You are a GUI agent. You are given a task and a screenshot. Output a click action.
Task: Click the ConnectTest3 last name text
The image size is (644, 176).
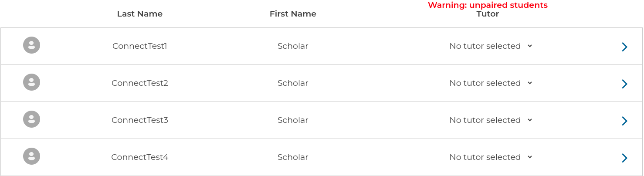coord(139,120)
